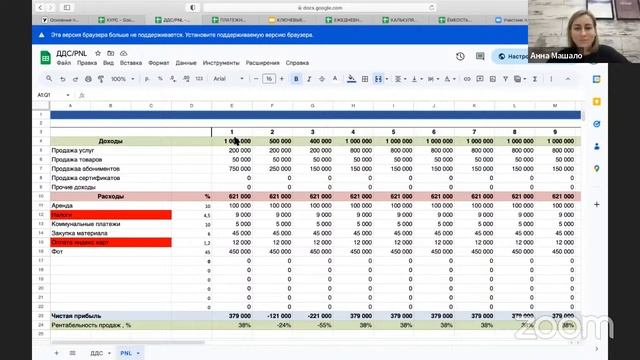Screen dimensions: 640x360
Task: Get add-ons with side panel plus
Action: tap(597, 204)
